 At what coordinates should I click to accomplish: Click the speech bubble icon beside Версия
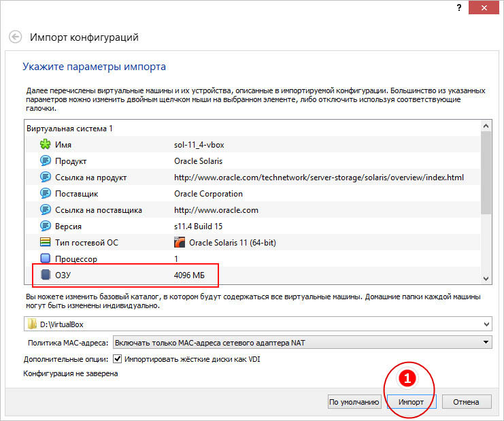(46, 226)
